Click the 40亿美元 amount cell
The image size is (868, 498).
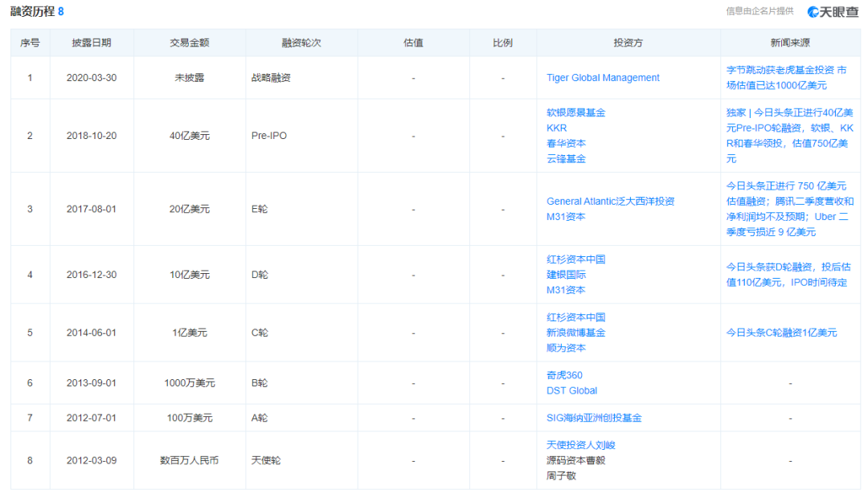click(190, 136)
